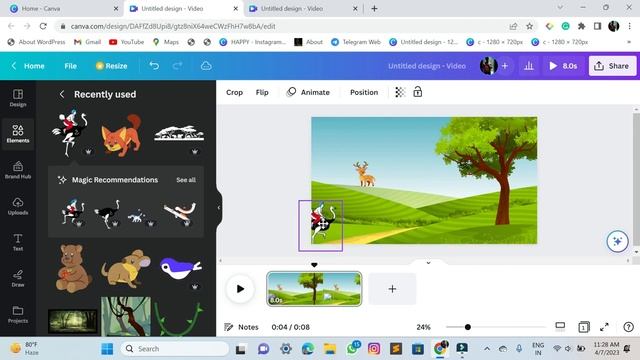Toggle the lock icon in toolbar
This screenshot has height=360, width=640.
coord(418,92)
